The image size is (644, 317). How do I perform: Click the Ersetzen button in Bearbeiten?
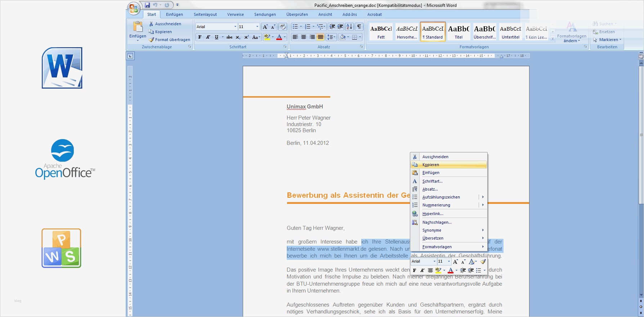(607, 32)
